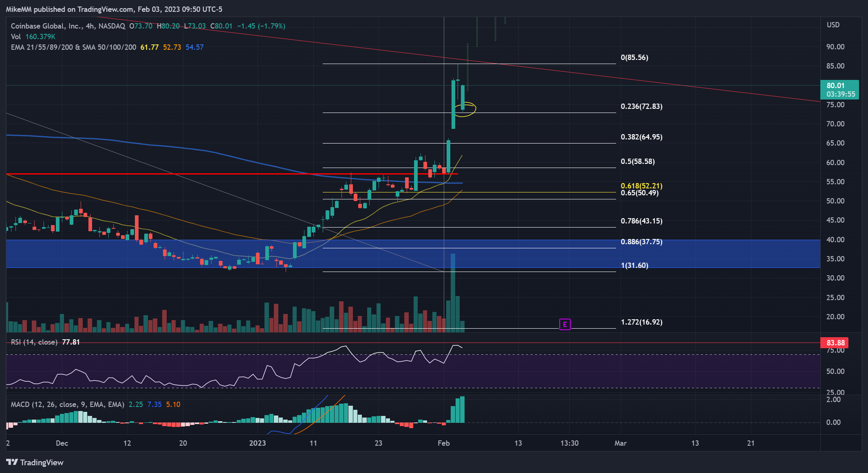
Task: Click the SMA value 54.57 in blue
Action: tap(194, 47)
